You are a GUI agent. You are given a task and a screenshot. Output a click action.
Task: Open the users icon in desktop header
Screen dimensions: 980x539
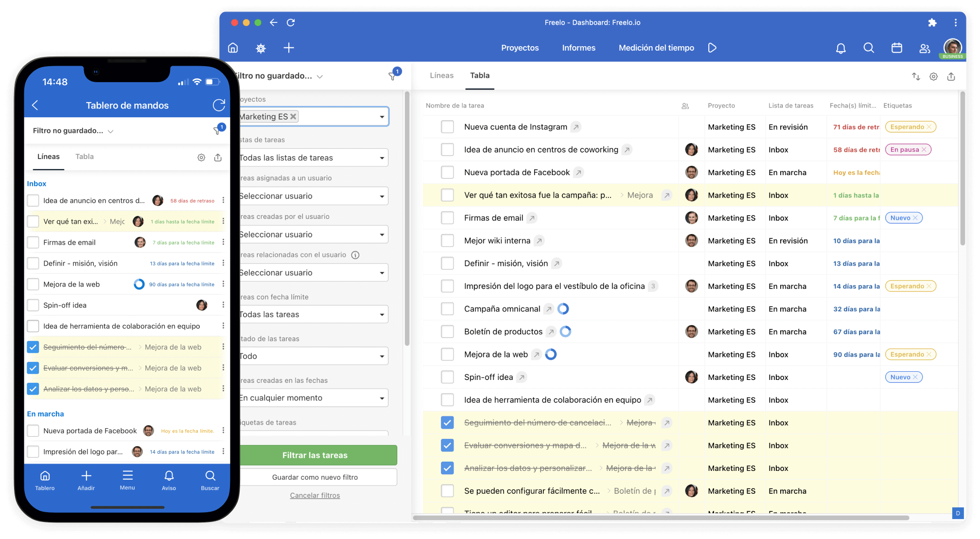click(925, 48)
